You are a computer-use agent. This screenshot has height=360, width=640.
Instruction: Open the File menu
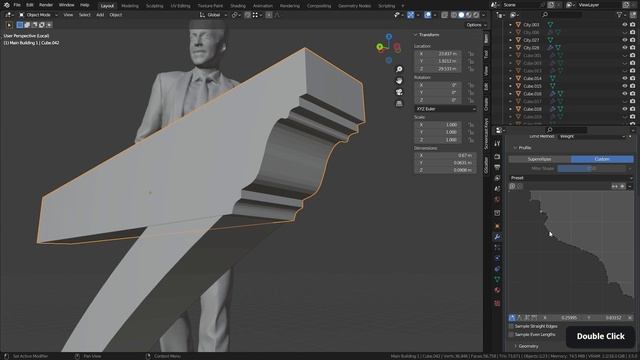pyautogui.click(x=17, y=5)
